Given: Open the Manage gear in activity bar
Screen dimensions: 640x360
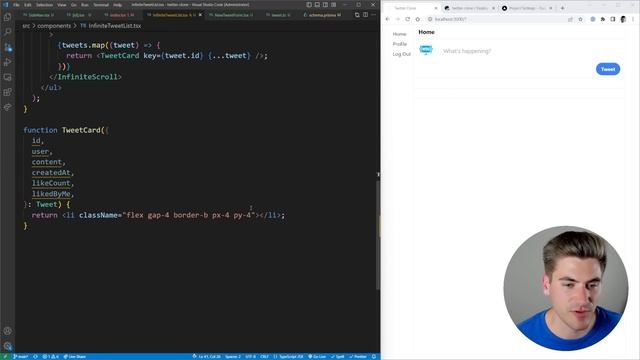Looking at the screenshot, I should (7, 346).
